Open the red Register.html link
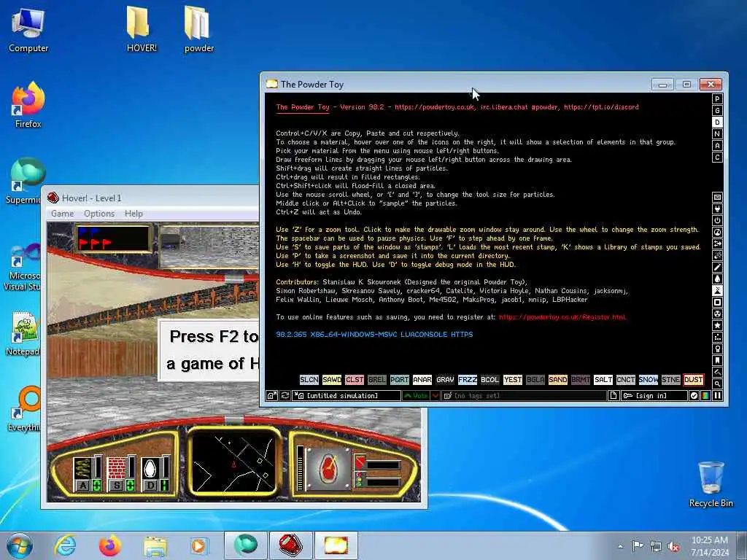Viewport: 747px width, 560px height. pyautogui.click(x=562, y=317)
